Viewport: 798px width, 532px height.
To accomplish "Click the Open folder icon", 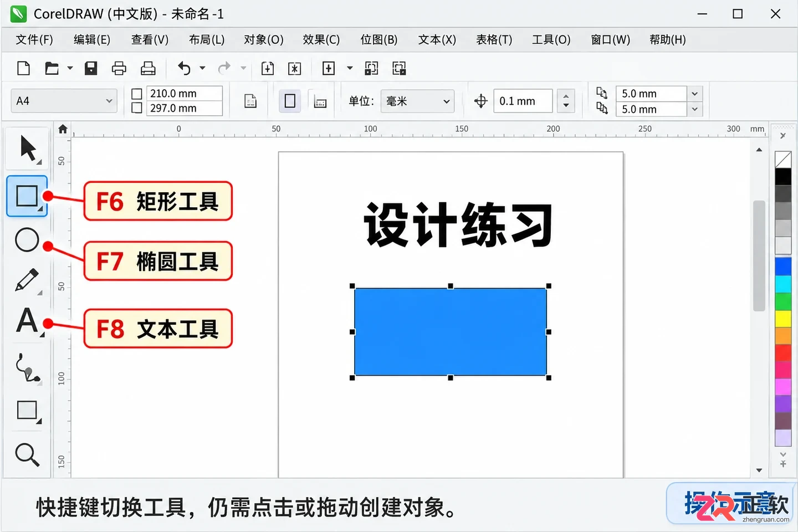I will click(x=52, y=68).
